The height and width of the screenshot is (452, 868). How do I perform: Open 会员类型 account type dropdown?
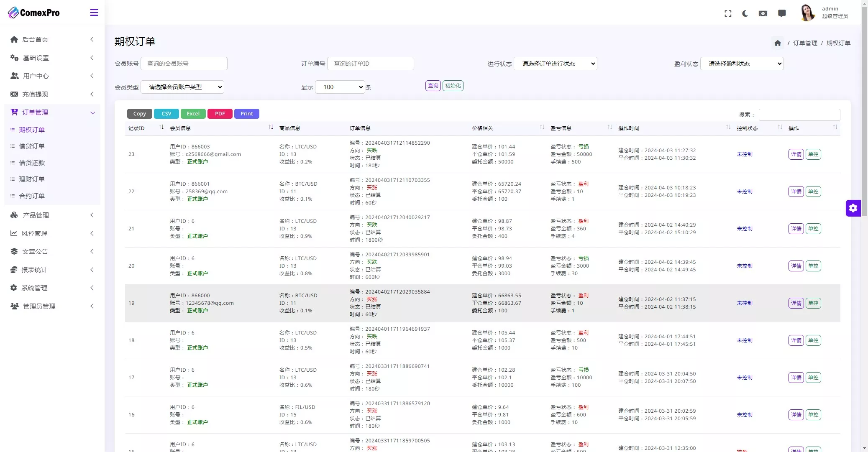click(x=182, y=87)
